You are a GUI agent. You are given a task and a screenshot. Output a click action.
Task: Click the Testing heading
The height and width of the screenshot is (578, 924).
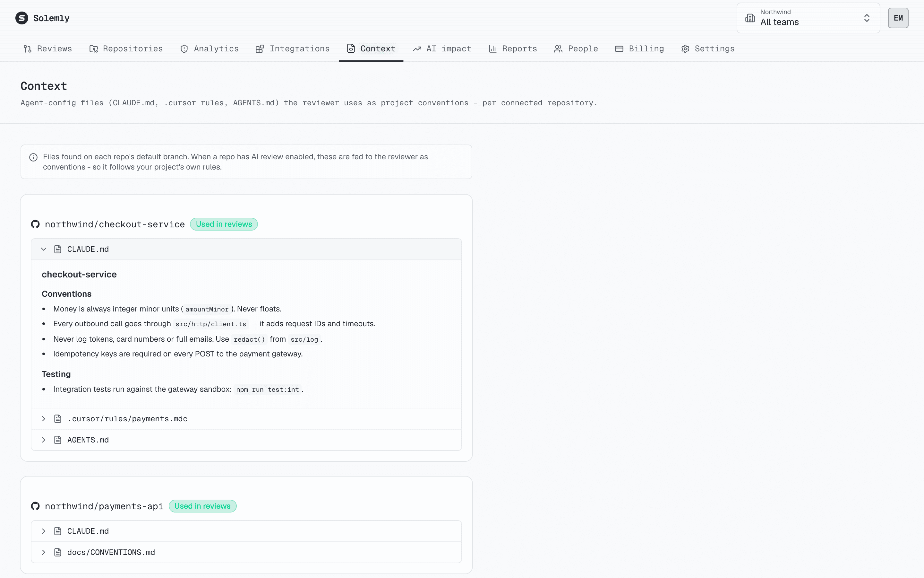(x=56, y=374)
